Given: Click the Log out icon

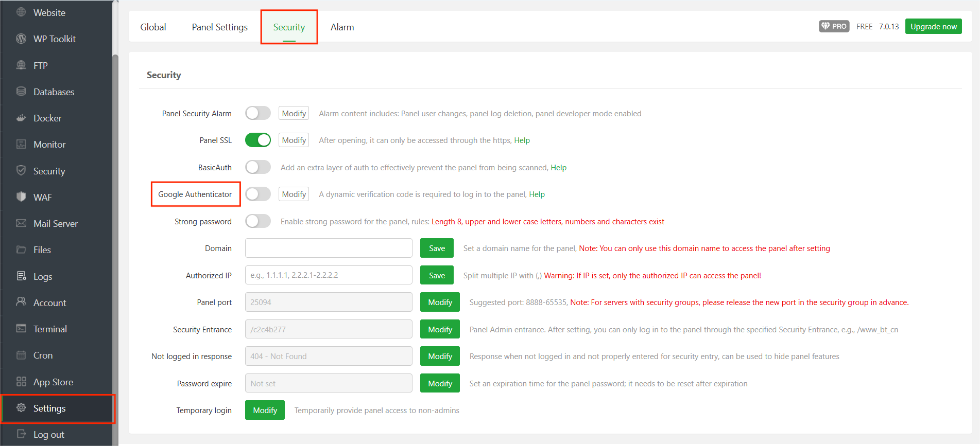Looking at the screenshot, I should pyautogui.click(x=21, y=434).
